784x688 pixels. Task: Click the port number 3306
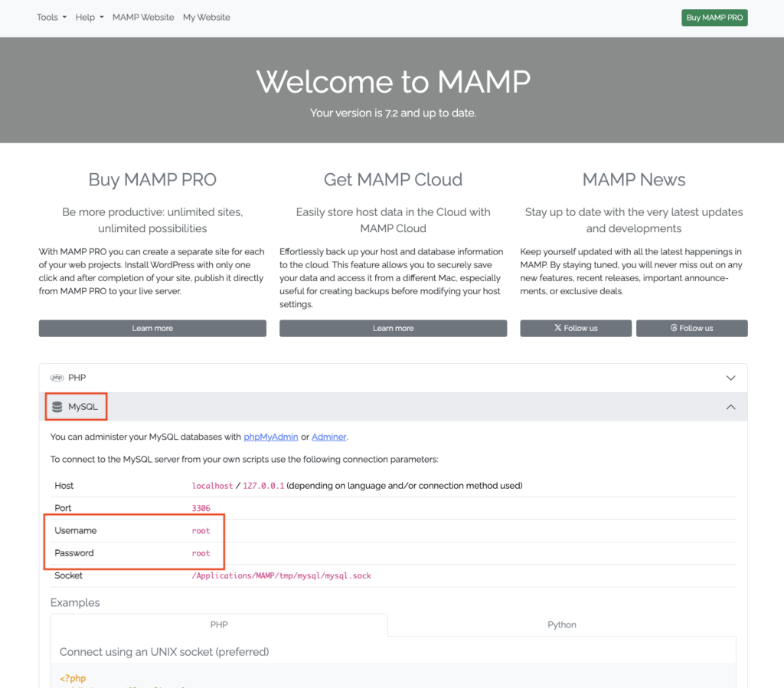(201, 508)
